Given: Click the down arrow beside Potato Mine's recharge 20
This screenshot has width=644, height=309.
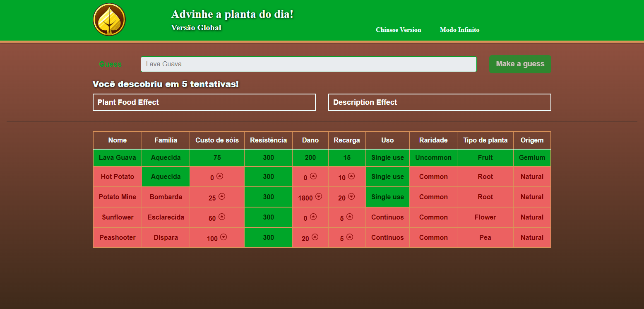Looking at the screenshot, I should tap(351, 196).
